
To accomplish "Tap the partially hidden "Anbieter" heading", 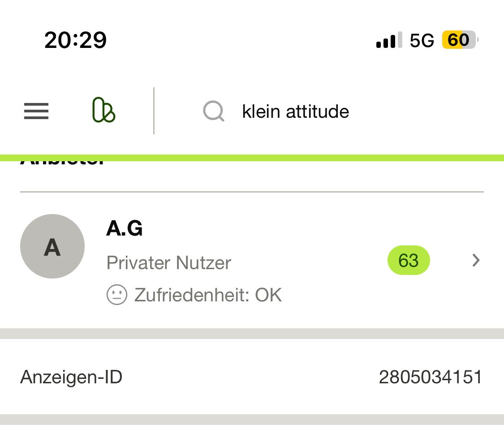I will pos(63,163).
